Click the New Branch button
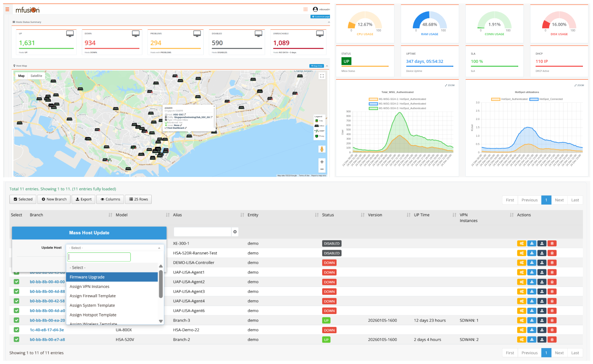 click(54, 199)
